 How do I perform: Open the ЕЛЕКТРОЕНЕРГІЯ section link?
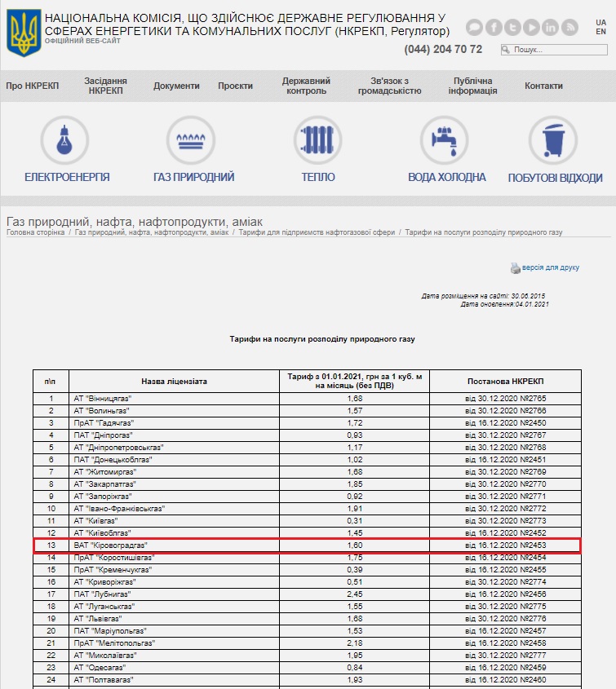click(67, 177)
